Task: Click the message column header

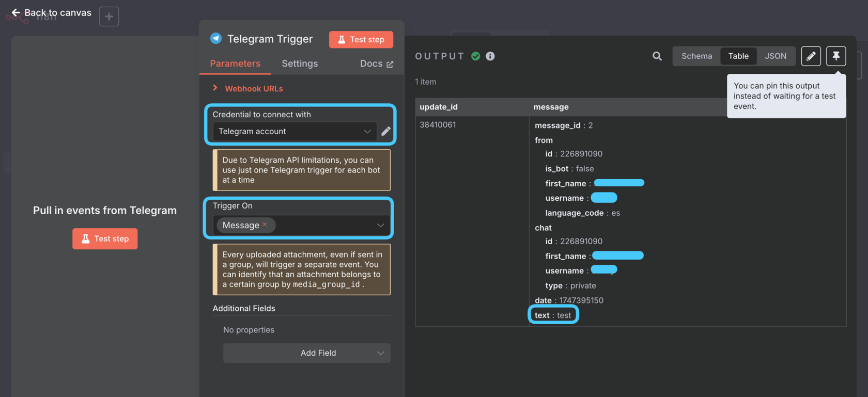Action: click(551, 107)
